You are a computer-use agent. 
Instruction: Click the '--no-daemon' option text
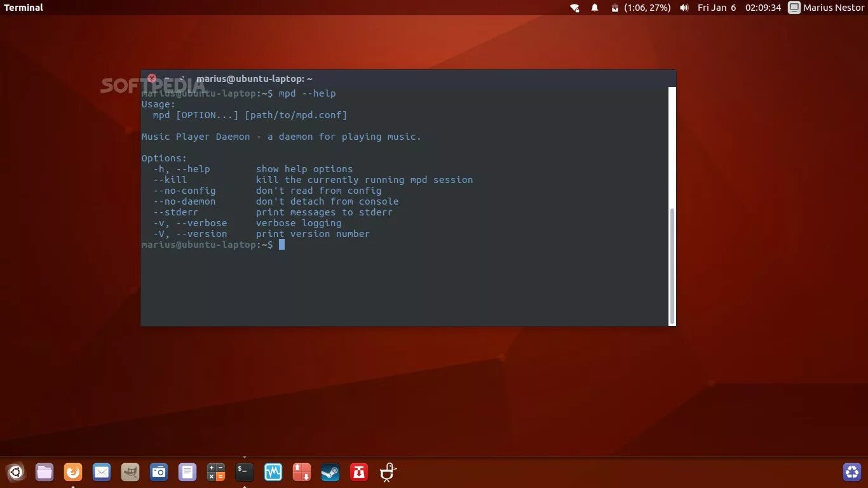[x=184, y=201]
